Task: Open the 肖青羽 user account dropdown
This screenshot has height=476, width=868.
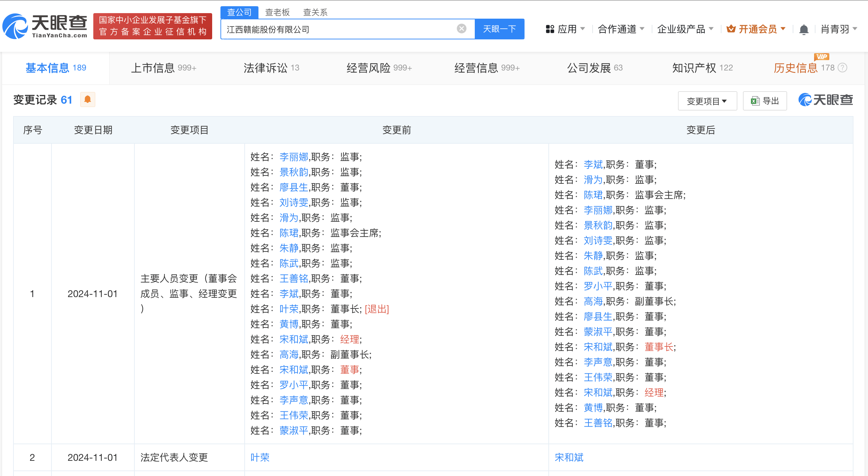Action: 839,29
